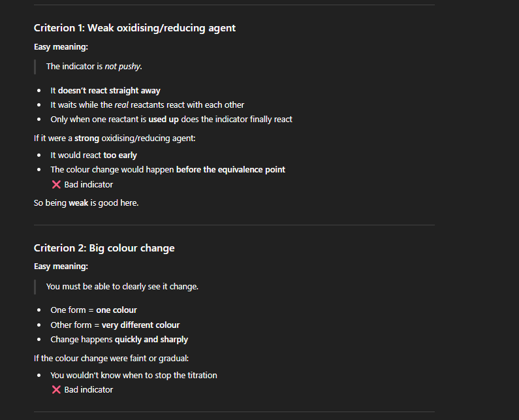This screenshot has height=420, width=519.
Task: Click the red X under Criterion 1
Action: (56, 185)
